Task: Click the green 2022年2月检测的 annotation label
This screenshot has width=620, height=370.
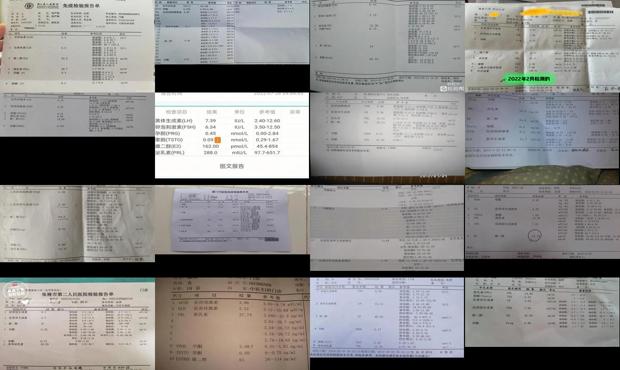Action: (x=529, y=79)
